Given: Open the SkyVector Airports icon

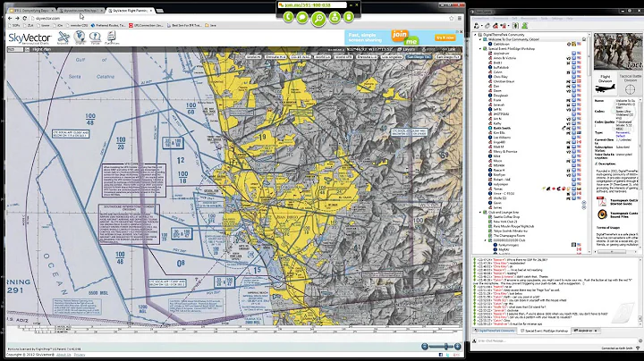Looking at the screenshot, I should (x=63, y=38).
